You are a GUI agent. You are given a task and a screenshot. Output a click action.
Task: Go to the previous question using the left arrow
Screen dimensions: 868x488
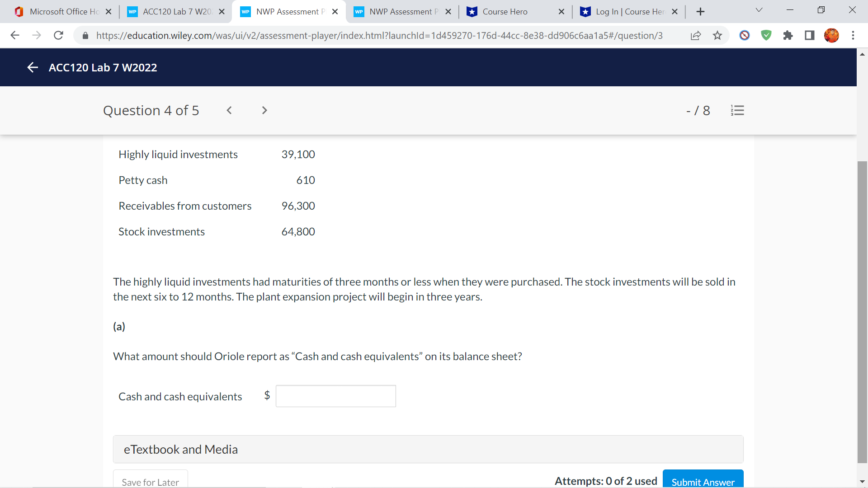tap(229, 110)
